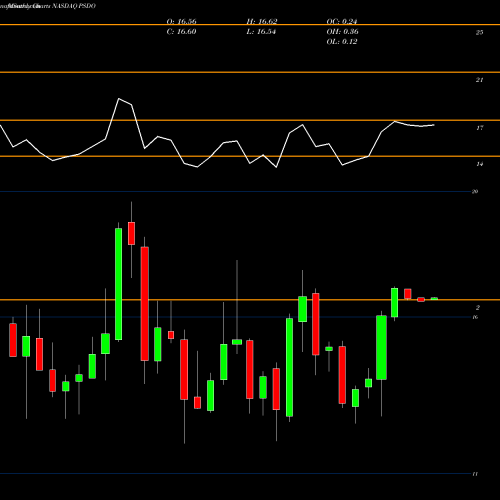This screenshot has height=500, width=500.
Task: Click the low value "L: 16.54"
Action: [x=261, y=31]
